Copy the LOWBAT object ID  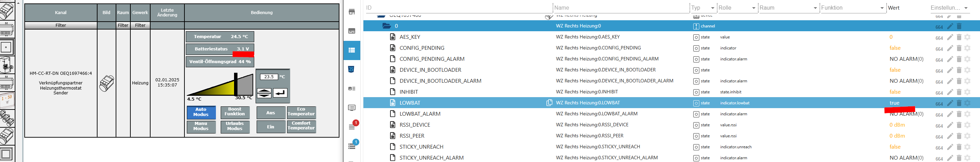coord(549,103)
